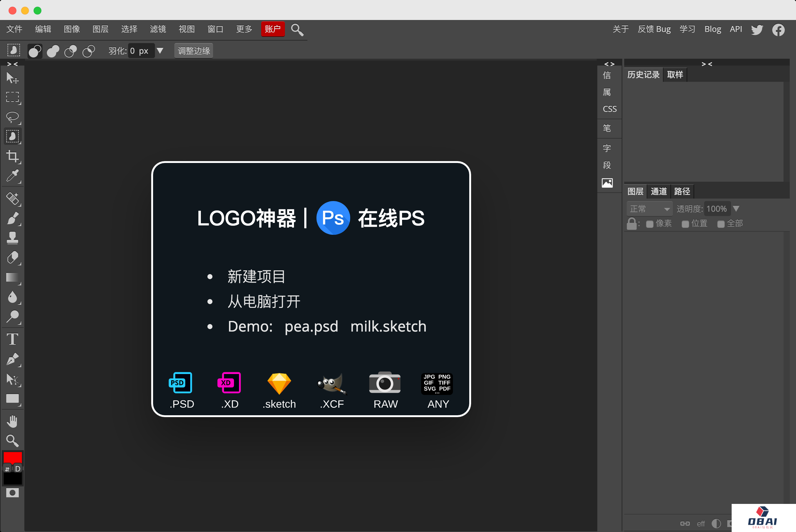Viewport: 796px width, 532px height.
Task: Reset colors with the D button
Action: tap(18, 469)
